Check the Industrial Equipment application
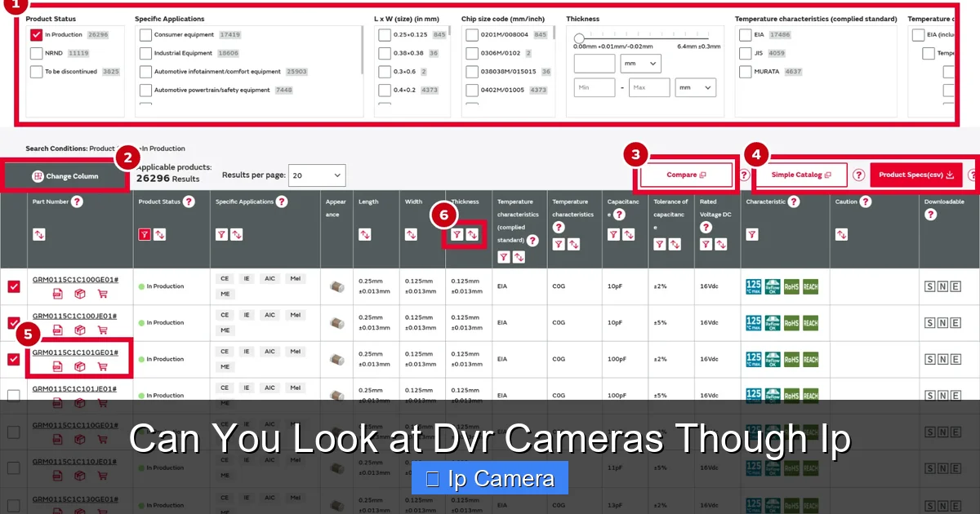This screenshot has height=514, width=980. tap(145, 53)
